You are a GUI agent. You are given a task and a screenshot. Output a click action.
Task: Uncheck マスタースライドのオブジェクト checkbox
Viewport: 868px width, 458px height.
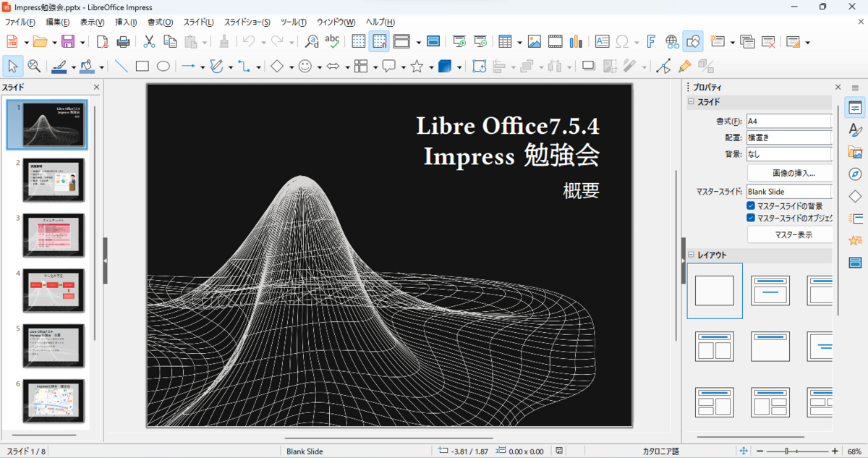[x=751, y=218]
